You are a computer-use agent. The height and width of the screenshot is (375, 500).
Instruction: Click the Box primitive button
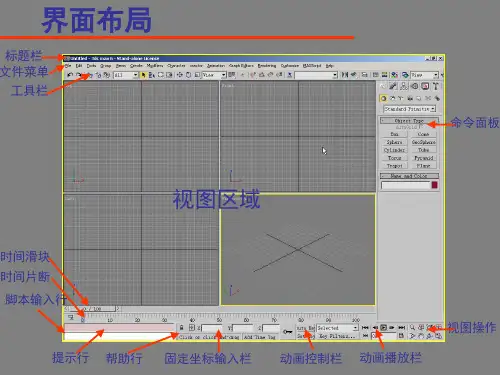coord(394,134)
